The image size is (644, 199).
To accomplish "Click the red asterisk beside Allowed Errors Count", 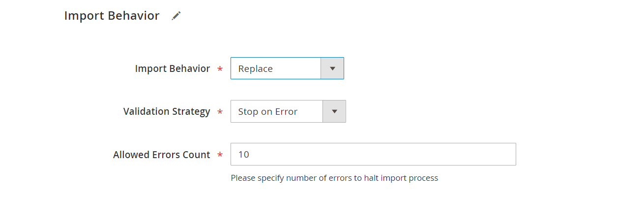I will pyautogui.click(x=220, y=155).
